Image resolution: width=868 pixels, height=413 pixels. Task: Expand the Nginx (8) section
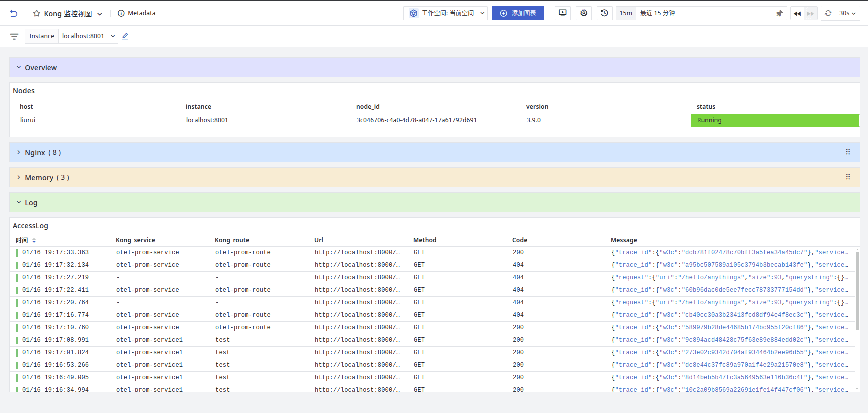click(x=19, y=152)
